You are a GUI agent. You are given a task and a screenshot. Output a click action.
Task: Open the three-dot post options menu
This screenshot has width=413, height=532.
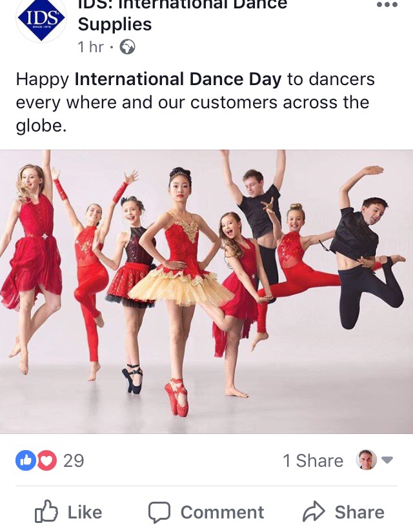coord(387,5)
